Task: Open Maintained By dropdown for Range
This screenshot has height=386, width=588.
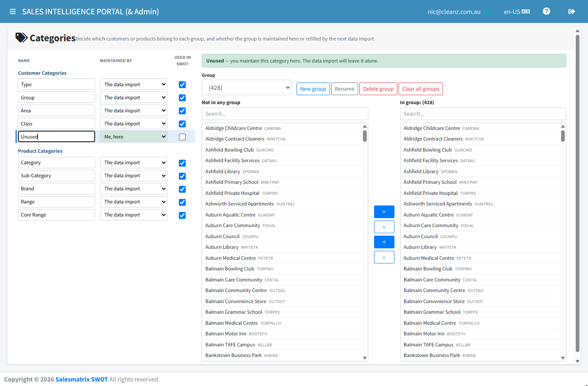Action: pyautogui.click(x=134, y=202)
